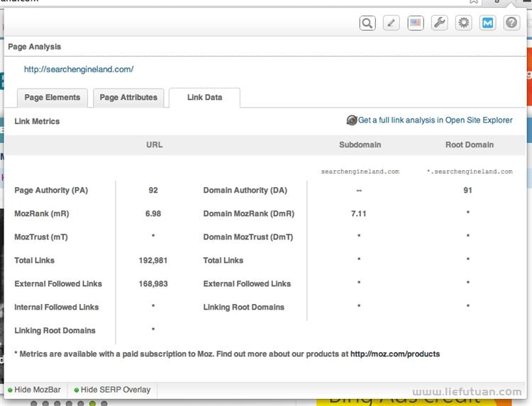Click the *.searchengineland.com root domain text
Image resolution: width=532 pixels, height=406 pixels.
click(470, 171)
